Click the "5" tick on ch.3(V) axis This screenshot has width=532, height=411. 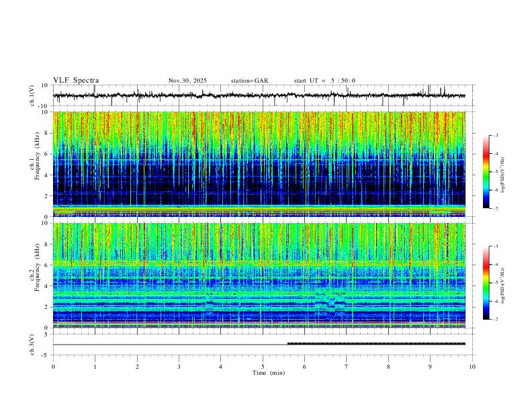[x=47, y=334]
